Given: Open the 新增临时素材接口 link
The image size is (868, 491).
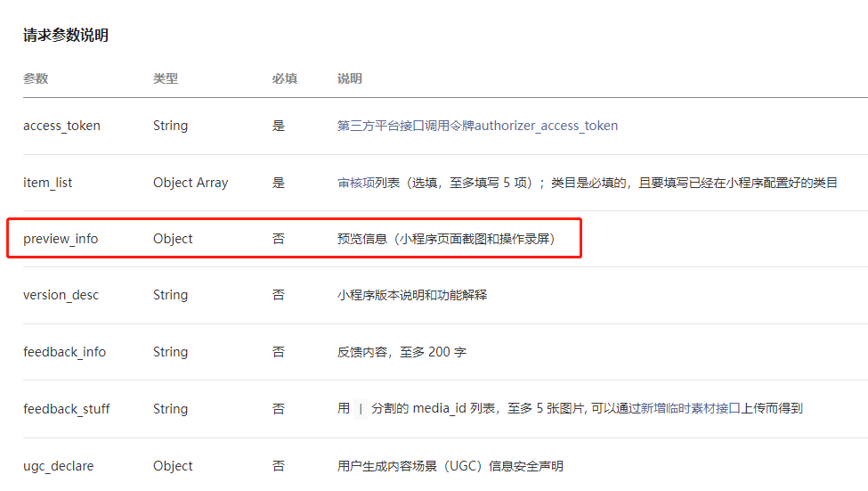Looking at the screenshot, I should (x=690, y=408).
